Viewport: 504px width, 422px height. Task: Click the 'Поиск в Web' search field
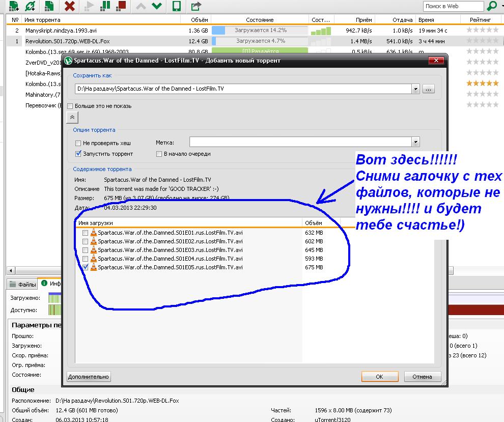pyautogui.click(x=453, y=6)
